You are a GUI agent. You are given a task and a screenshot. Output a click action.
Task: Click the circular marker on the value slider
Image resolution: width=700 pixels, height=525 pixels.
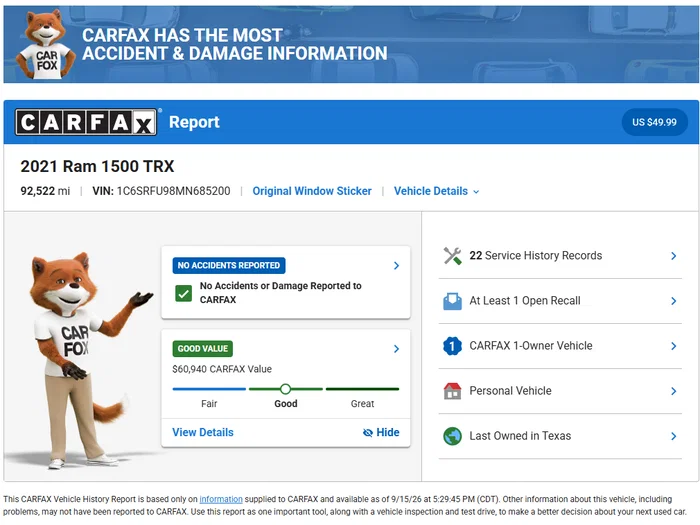pyautogui.click(x=286, y=389)
